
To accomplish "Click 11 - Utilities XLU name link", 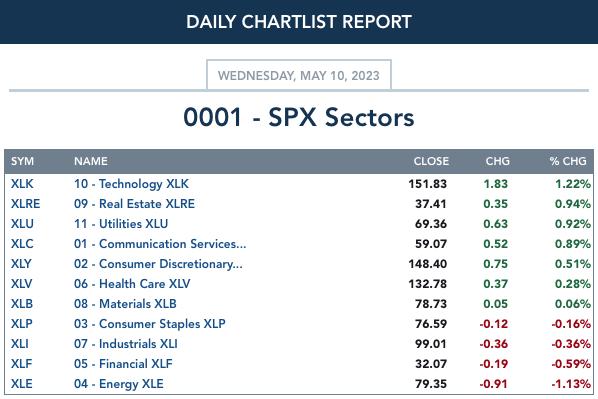I will click(x=121, y=224).
